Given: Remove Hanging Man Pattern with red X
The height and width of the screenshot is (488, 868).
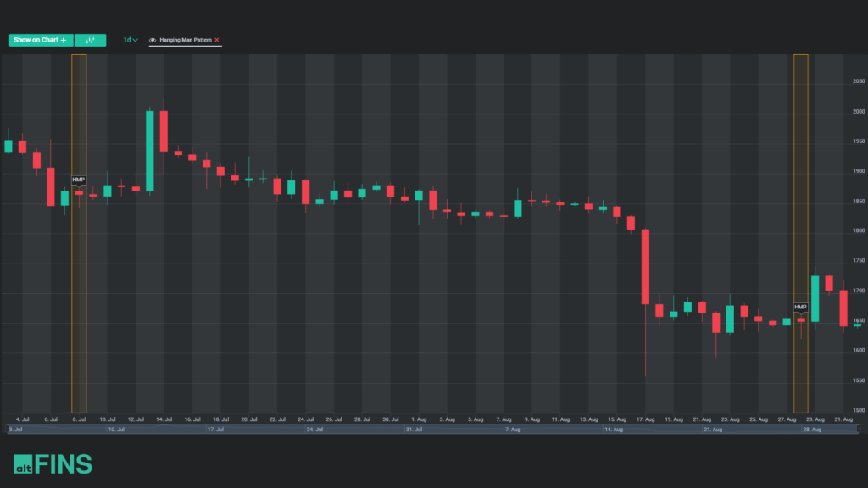Looking at the screenshot, I should [217, 40].
